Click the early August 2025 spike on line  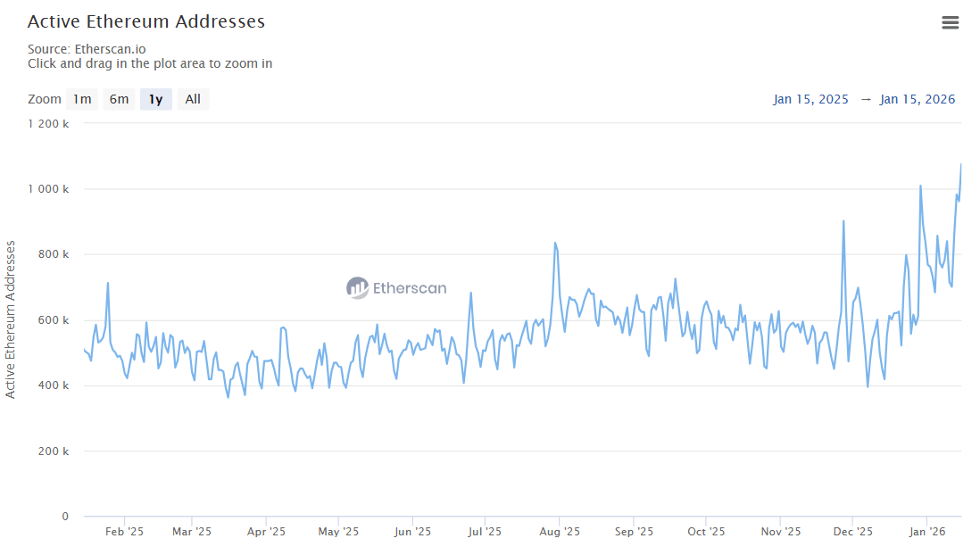[555, 243]
